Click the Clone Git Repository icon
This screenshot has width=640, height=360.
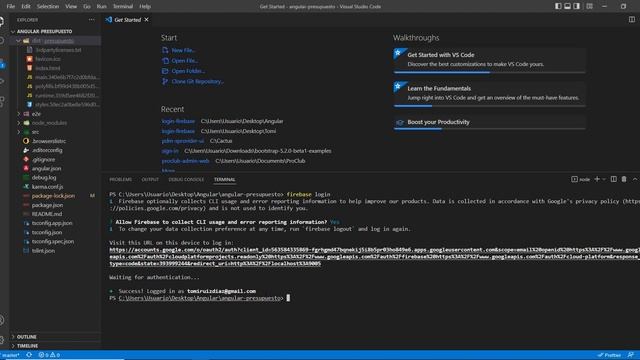coord(165,81)
